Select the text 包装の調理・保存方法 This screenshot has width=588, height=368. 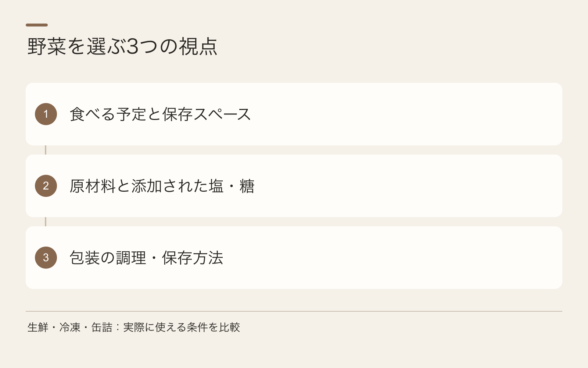(x=147, y=258)
